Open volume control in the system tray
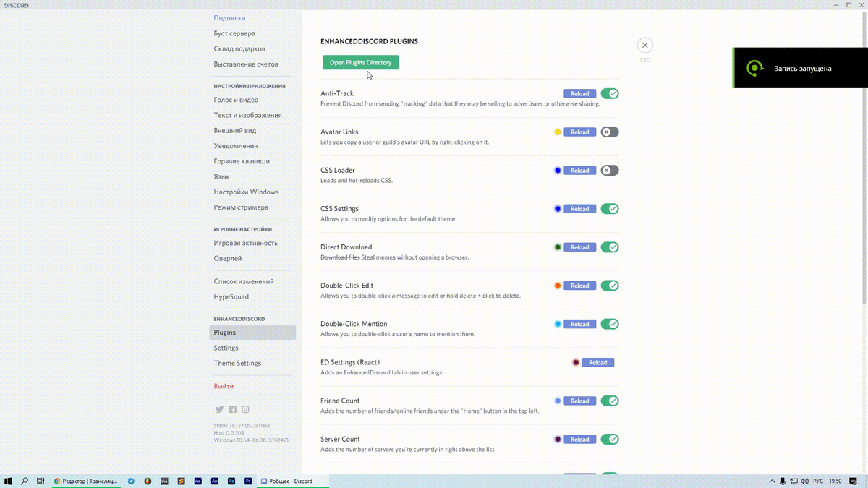Image resolution: width=868 pixels, height=488 pixels. point(805,481)
